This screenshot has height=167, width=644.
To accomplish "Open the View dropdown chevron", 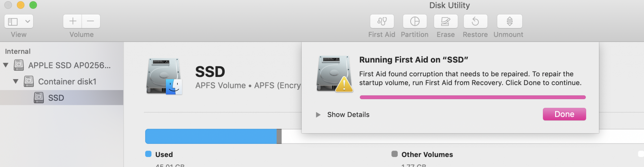I will [x=28, y=22].
